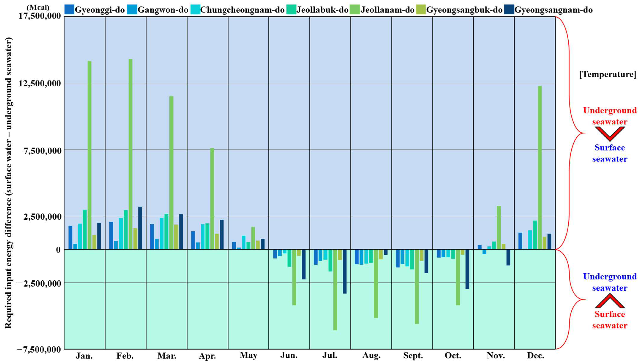Click the Jeollanam-do legend label text
This screenshot has height=364, width=640.
click(387, 10)
